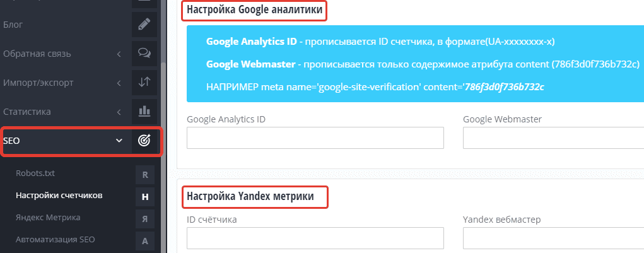Focus the Google Webmaster text field
Image resolution: width=644 pixels, height=253 pixels.
553,138
